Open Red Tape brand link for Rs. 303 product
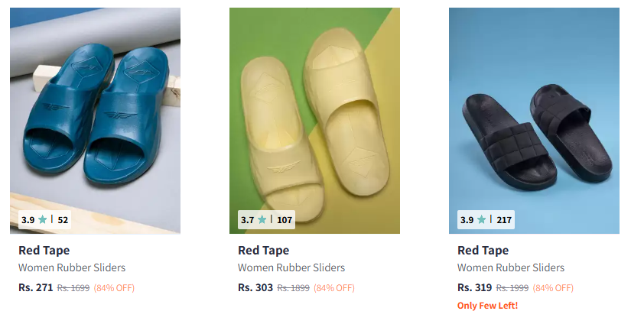Viewport: 644px width, 324px height. pos(264,250)
